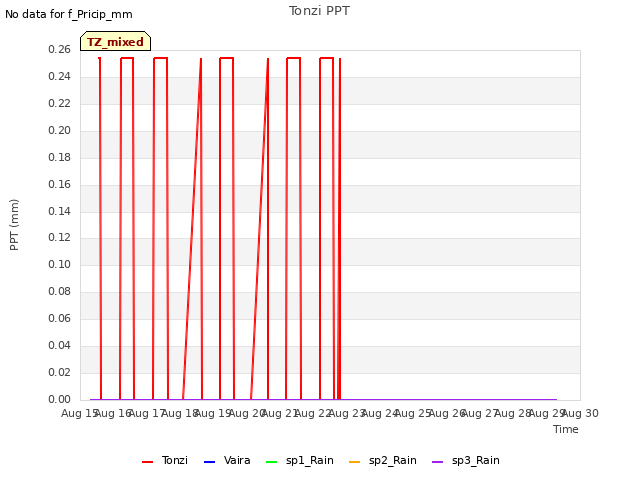Click the 0.10 y-axis tick label
This screenshot has height=480, width=640.
[x=60, y=264]
